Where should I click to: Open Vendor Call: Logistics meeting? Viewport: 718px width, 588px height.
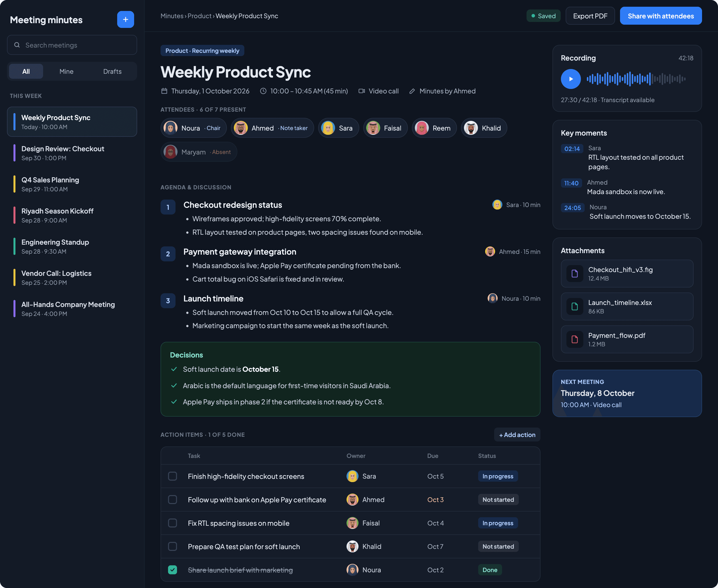(x=72, y=278)
